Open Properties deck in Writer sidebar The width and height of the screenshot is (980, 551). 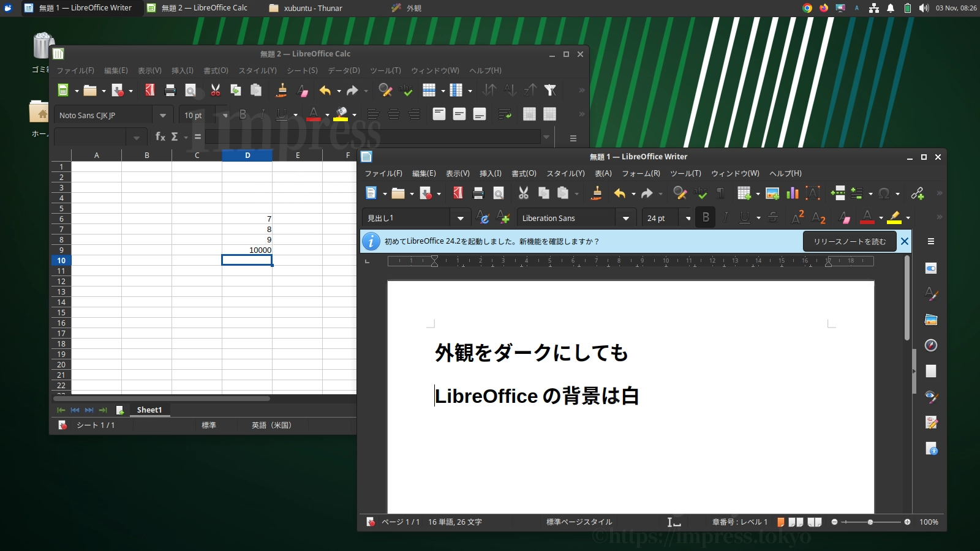pyautogui.click(x=931, y=268)
